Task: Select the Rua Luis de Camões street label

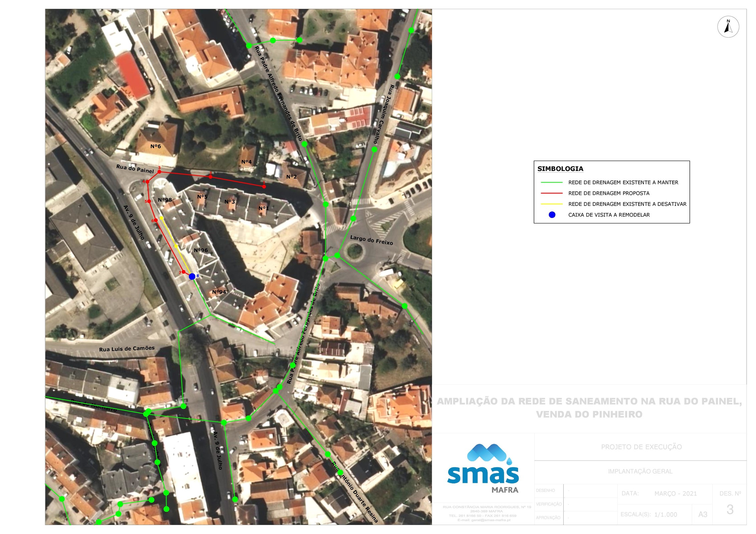Action: point(127,349)
